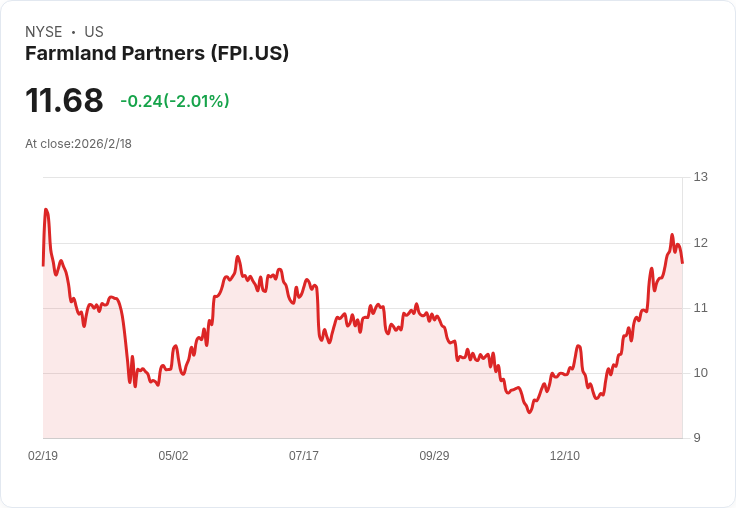Click the 05/02 date axis label

pyautogui.click(x=173, y=455)
